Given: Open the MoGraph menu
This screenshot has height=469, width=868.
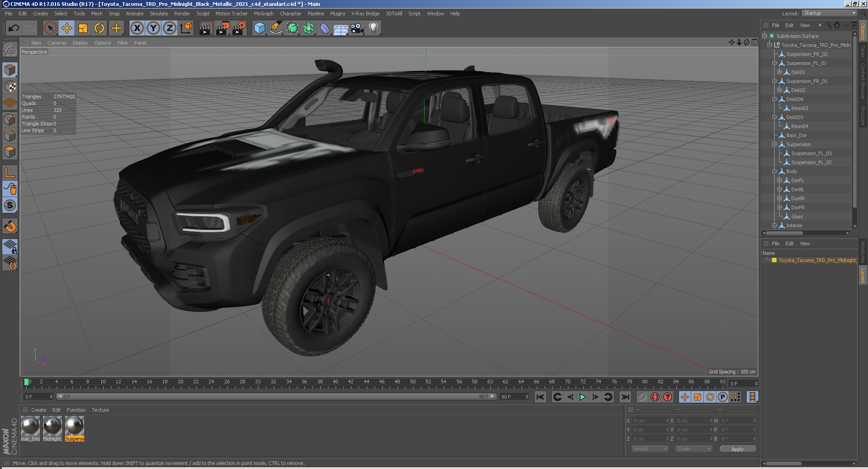Looking at the screenshot, I should tap(263, 14).
